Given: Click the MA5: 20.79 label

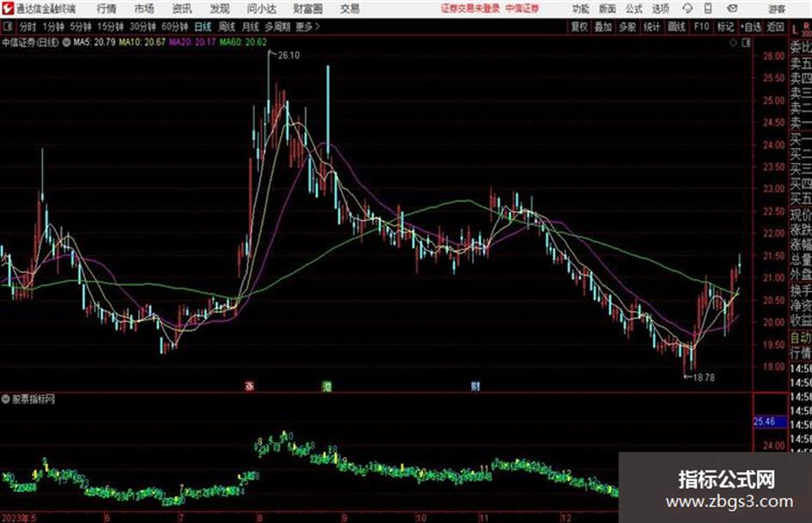Looking at the screenshot, I should point(95,42).
